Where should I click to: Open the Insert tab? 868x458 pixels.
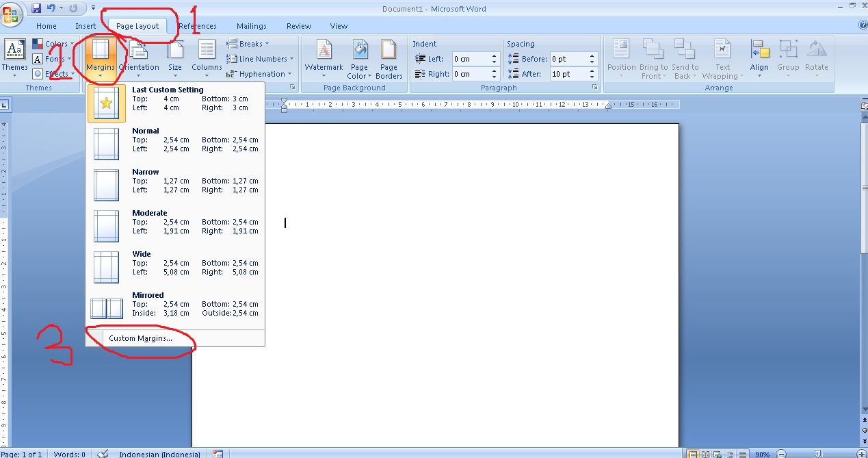pos(86,26)
